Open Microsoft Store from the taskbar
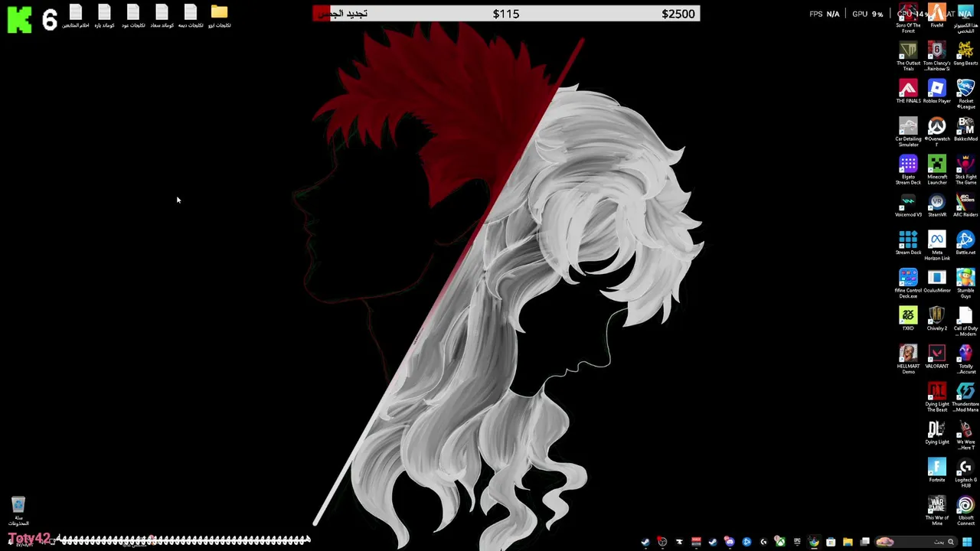This screenshot has height=551, width=980. pyautogui.click(x=831, y=542)
